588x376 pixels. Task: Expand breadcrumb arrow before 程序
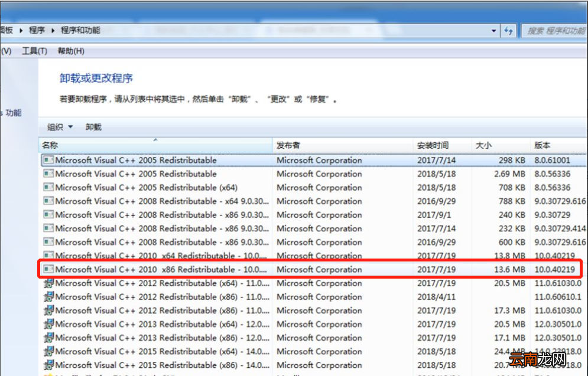point(21,30)
